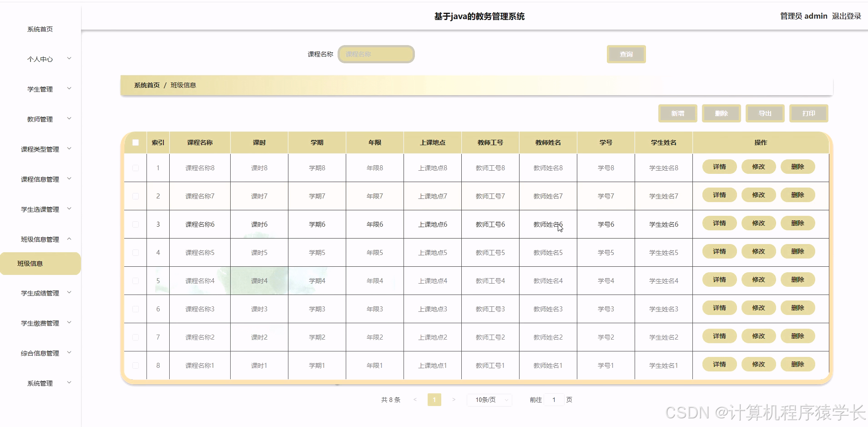868x427 pixels.
Task: Click 退出登录 to log out
Action: 846,15
